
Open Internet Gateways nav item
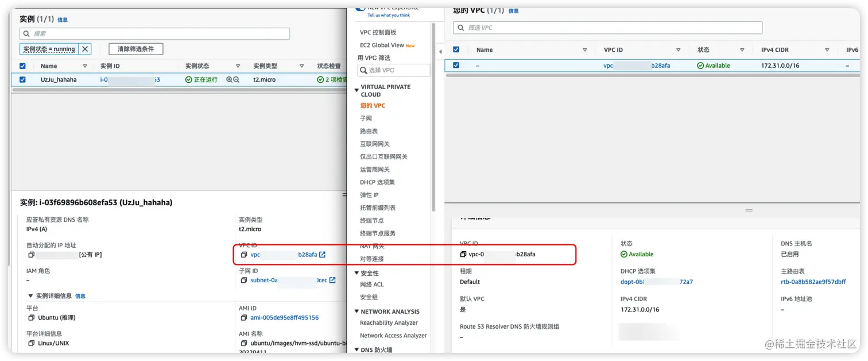tap(375, 144)
